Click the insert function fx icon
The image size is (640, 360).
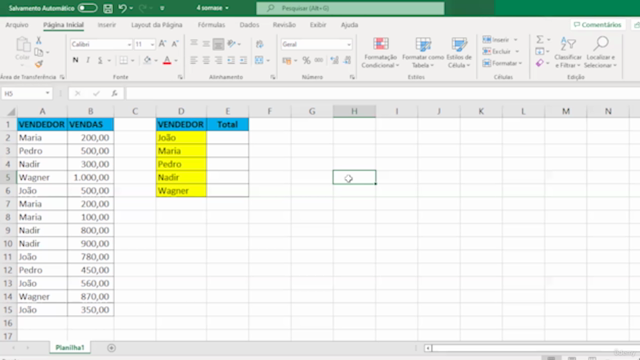pos(115,93)
